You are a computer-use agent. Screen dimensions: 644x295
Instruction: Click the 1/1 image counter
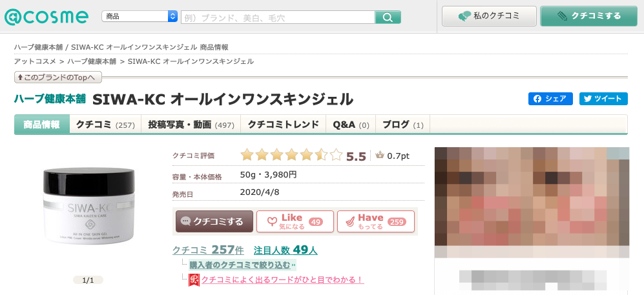click(88, 281)
